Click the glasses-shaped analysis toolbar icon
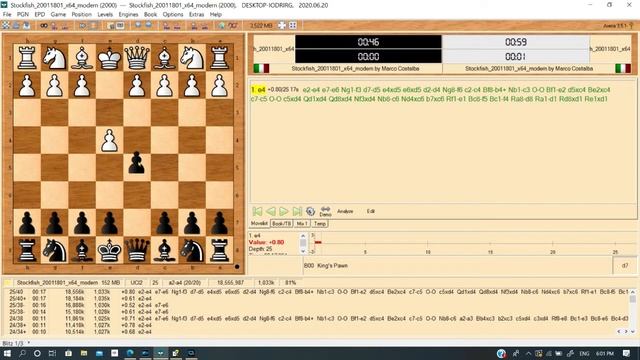 (43, 25)
